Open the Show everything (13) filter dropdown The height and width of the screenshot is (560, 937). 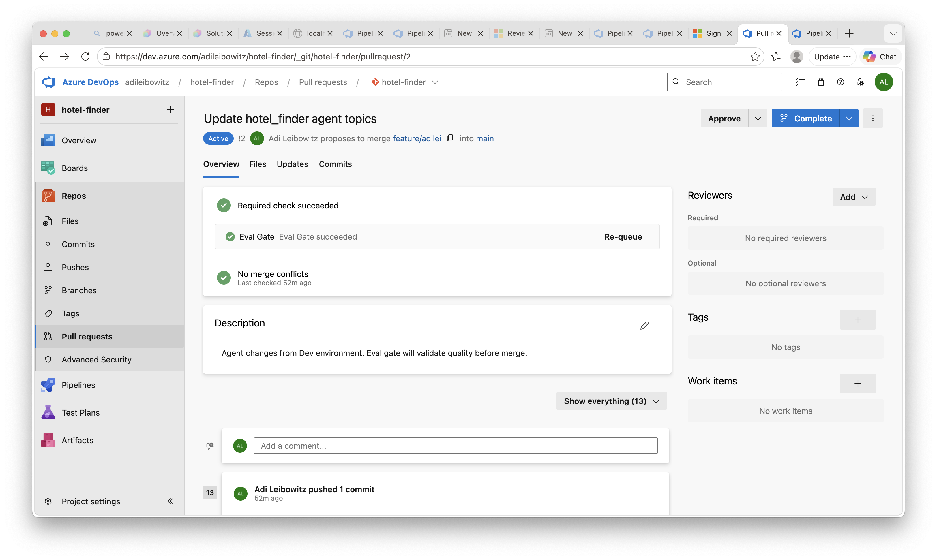[611, 401]
